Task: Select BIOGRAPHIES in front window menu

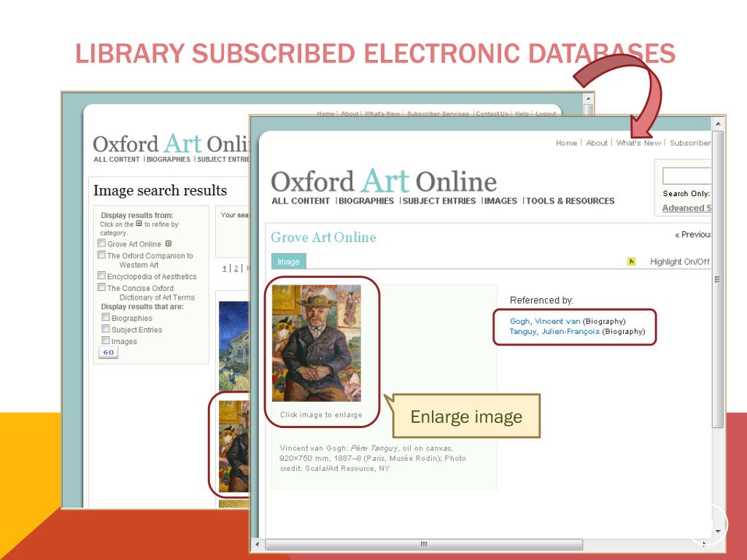Action: (x=366, y=201)
